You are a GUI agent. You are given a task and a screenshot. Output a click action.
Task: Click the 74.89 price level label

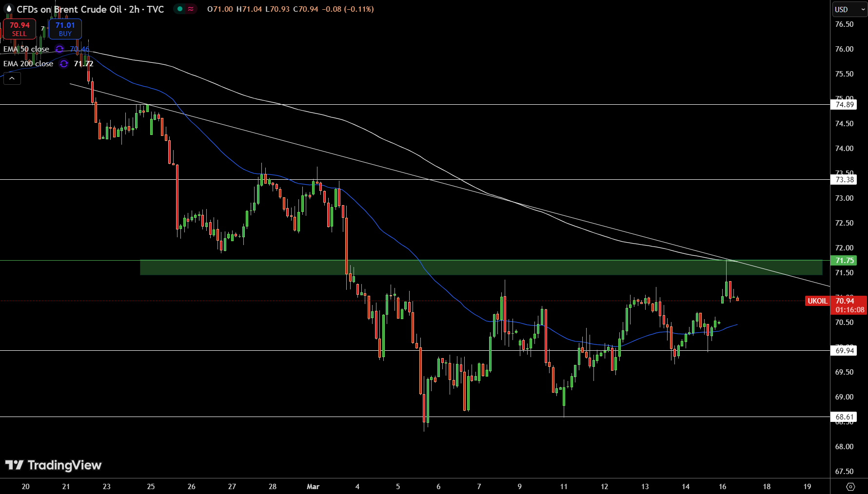click(845, 104)
